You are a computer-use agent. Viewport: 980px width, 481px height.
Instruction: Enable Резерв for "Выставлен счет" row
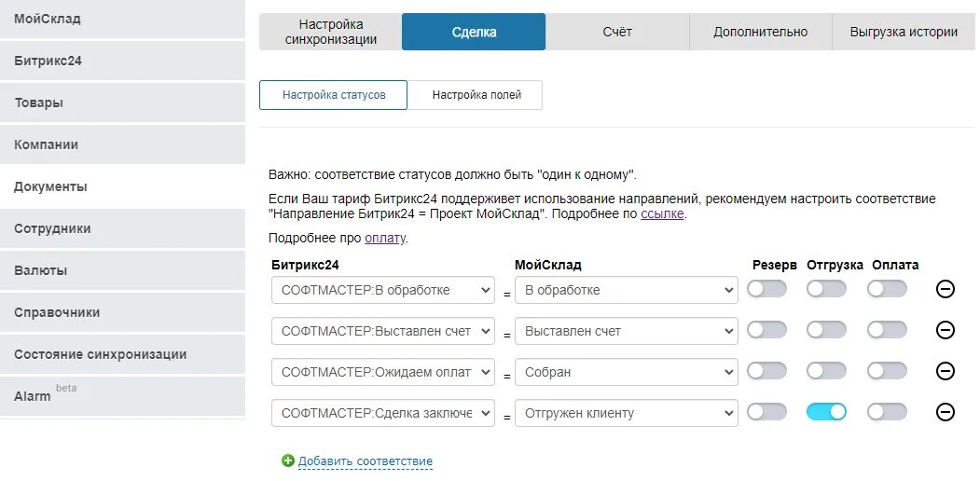point(766,330)
